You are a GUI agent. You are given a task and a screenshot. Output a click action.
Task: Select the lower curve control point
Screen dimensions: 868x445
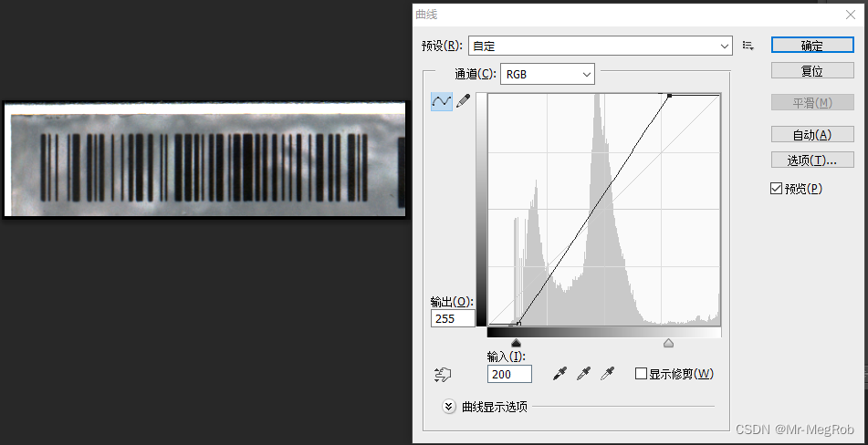518,324
